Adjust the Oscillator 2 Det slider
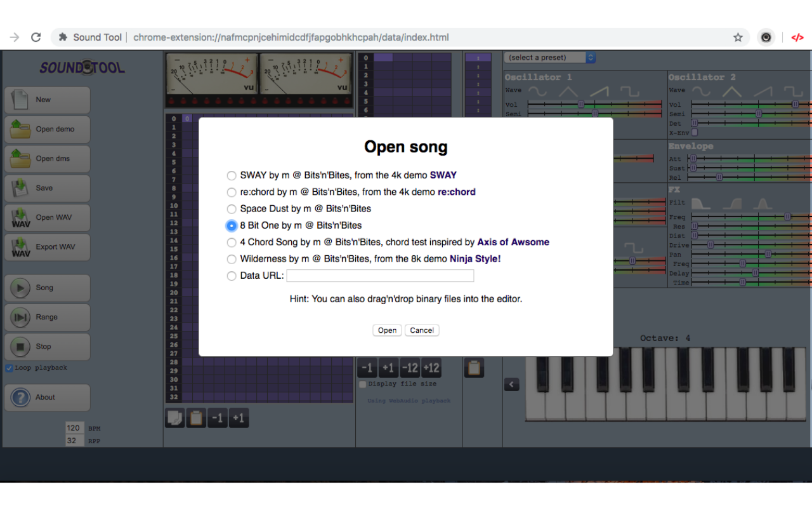The height and width of the screenshot is (508, 812). (751, 123)
